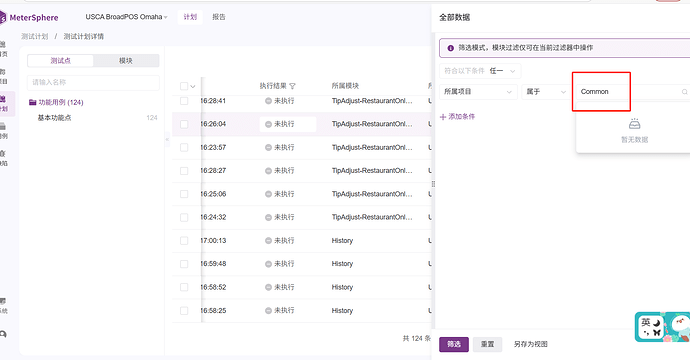Switch to the 报告 tab
The height and width of the screenshot is (360, 690).
(x=219, y=17)
